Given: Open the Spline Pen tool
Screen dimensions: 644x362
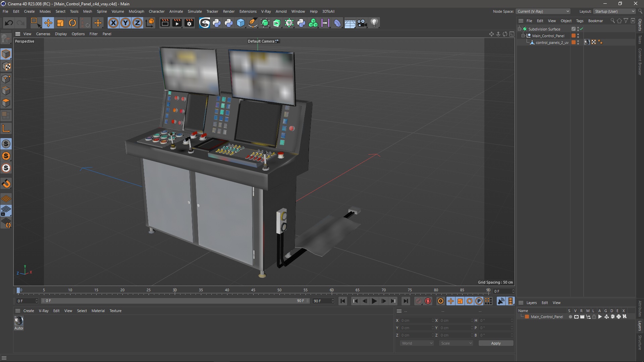Looking at the screenshot, I should [x=253, y=23].
